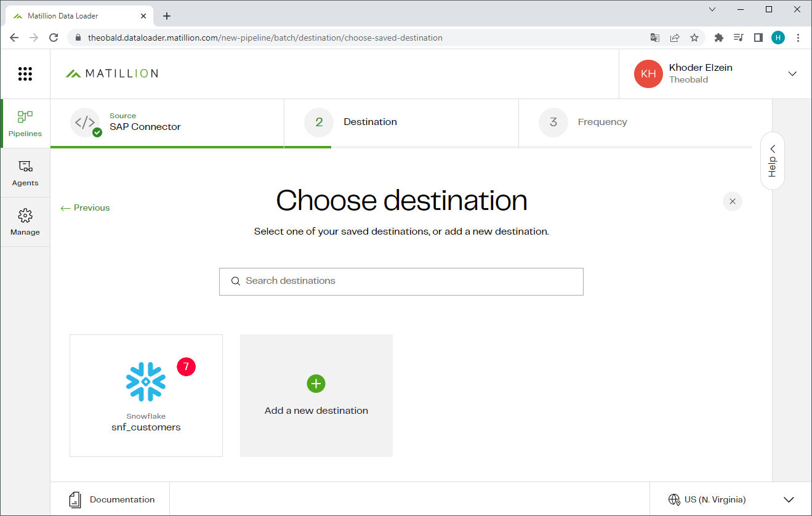This screenshot has height=516, width=812.
Task: Click the SAP Connector code icon
Action: [85, 122]
